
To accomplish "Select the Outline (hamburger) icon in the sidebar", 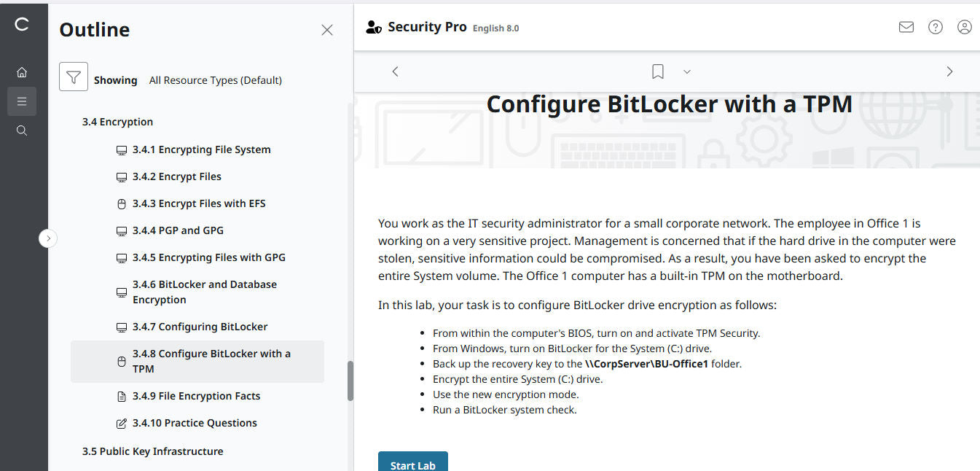I will tap(22, 101).
